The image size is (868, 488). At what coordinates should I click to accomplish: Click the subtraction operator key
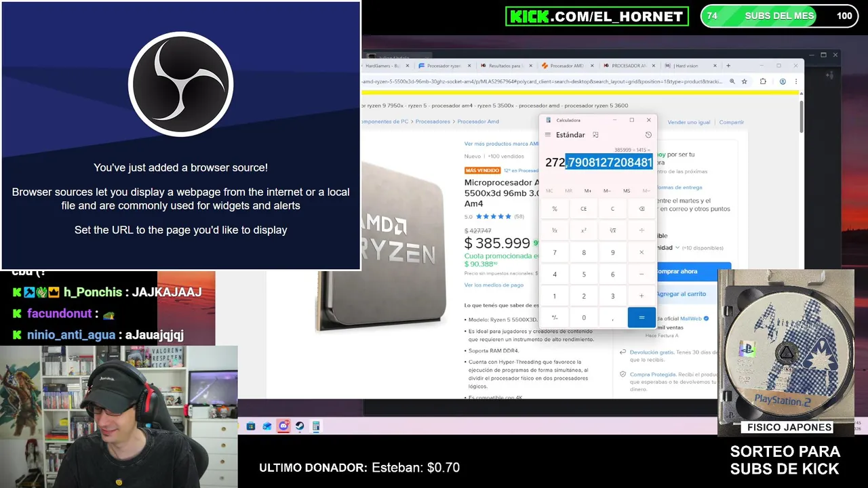point(642,274)
